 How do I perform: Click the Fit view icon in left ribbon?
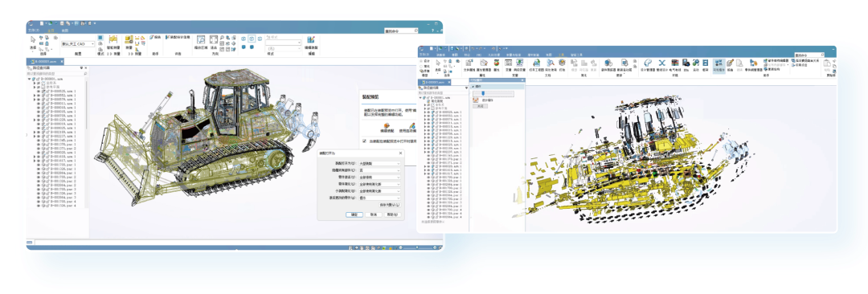[214, 40]
